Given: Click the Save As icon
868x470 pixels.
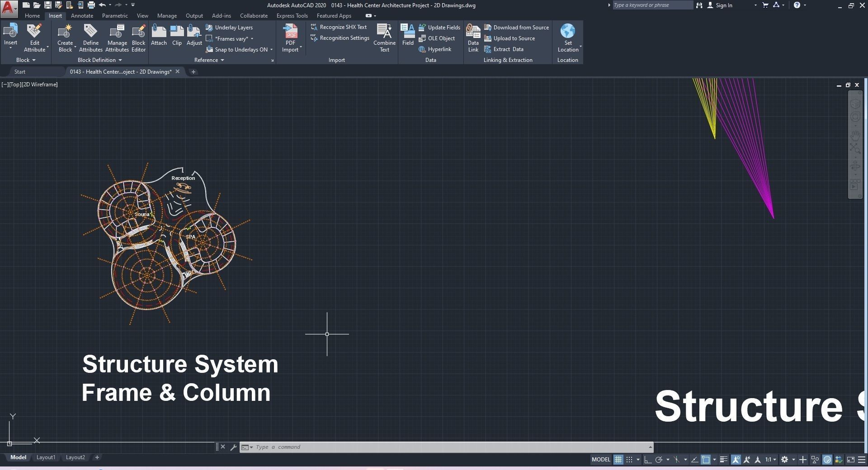Looking at the screenshot, I should [x=58, y=5].
